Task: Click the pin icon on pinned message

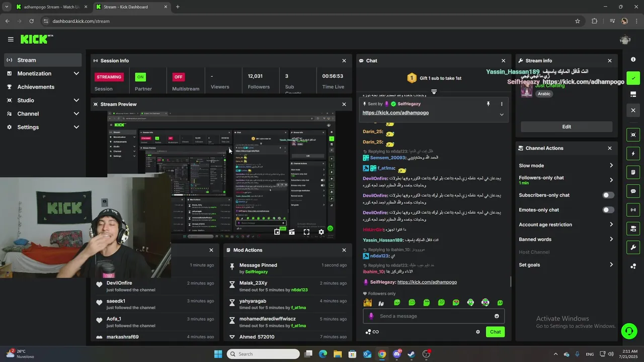Action: [488, 104]
